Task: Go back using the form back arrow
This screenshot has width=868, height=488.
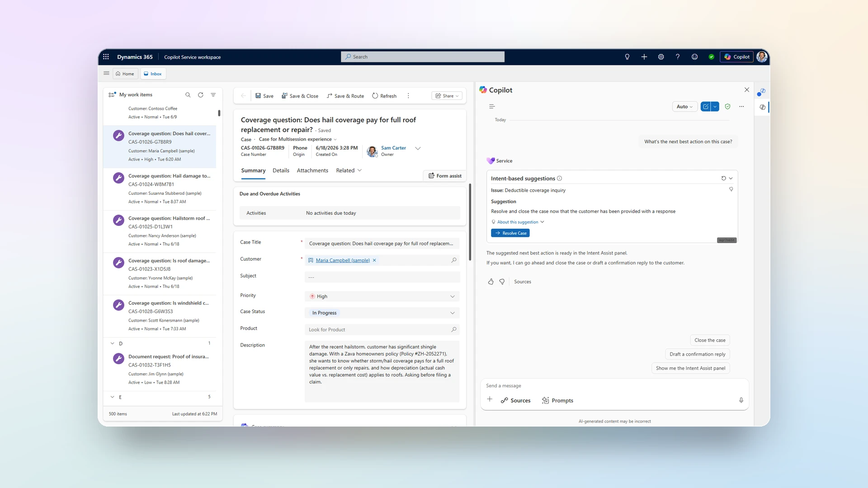Action: click(x=243, y=96)
